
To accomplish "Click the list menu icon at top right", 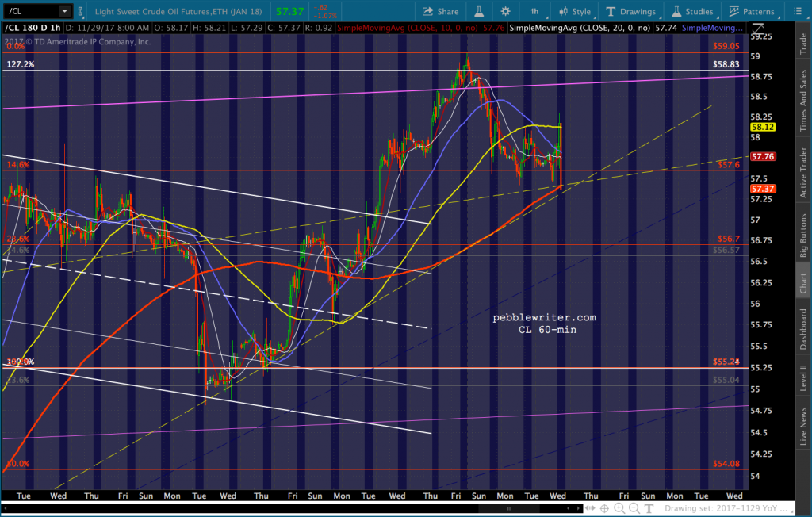I will (798, 11).
